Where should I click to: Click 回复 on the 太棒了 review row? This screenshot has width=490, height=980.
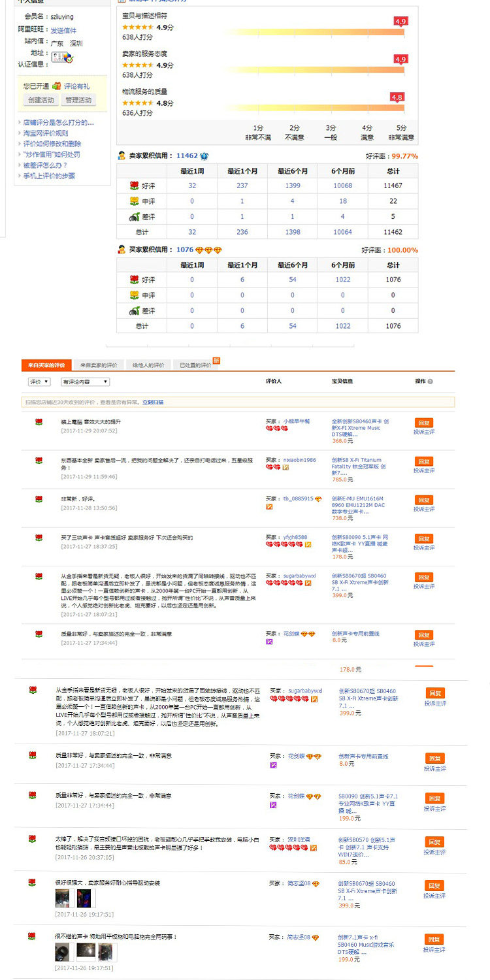tap(434, 841)
